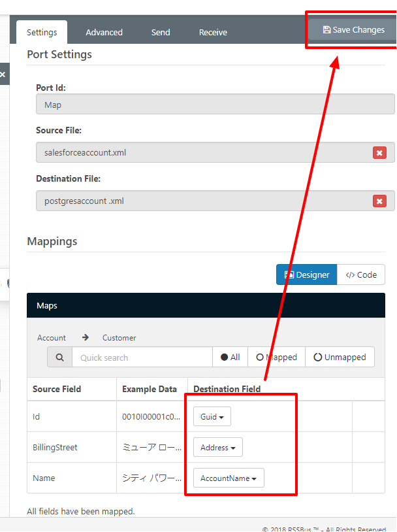The width and height of the screenshot is (397, 532).
Task: Switch to Designer mapping view
Action: [306, 274]
